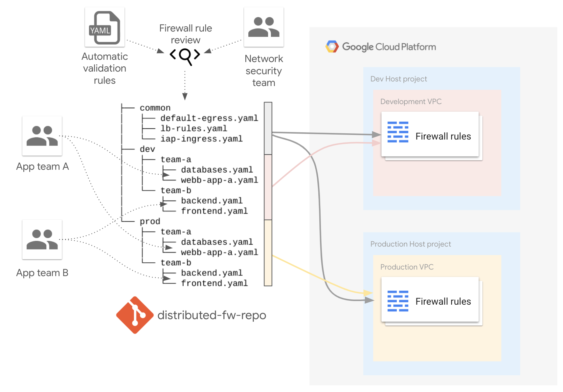Click the firewall icon in Development VPC
The height and width of the screenshot is (392, 563).
[x=398, y=132]
